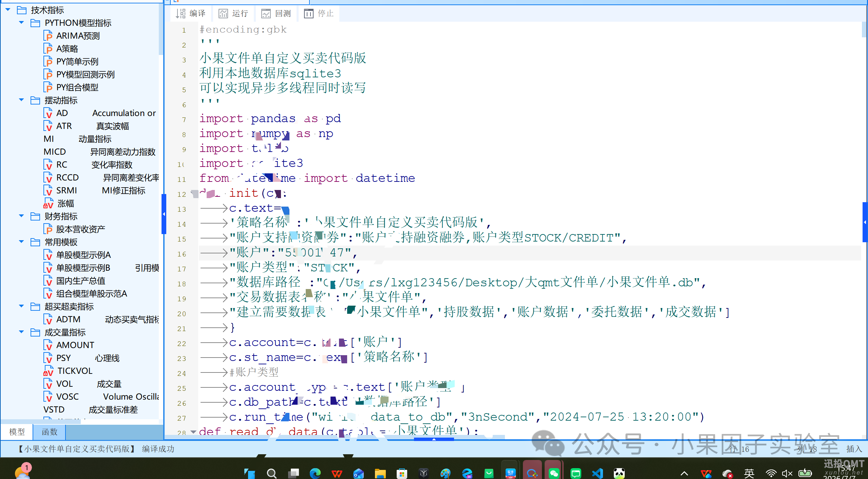Open the 单股模型示例B template icon
This screenshot has height=479, width=868.
(48, 268)
